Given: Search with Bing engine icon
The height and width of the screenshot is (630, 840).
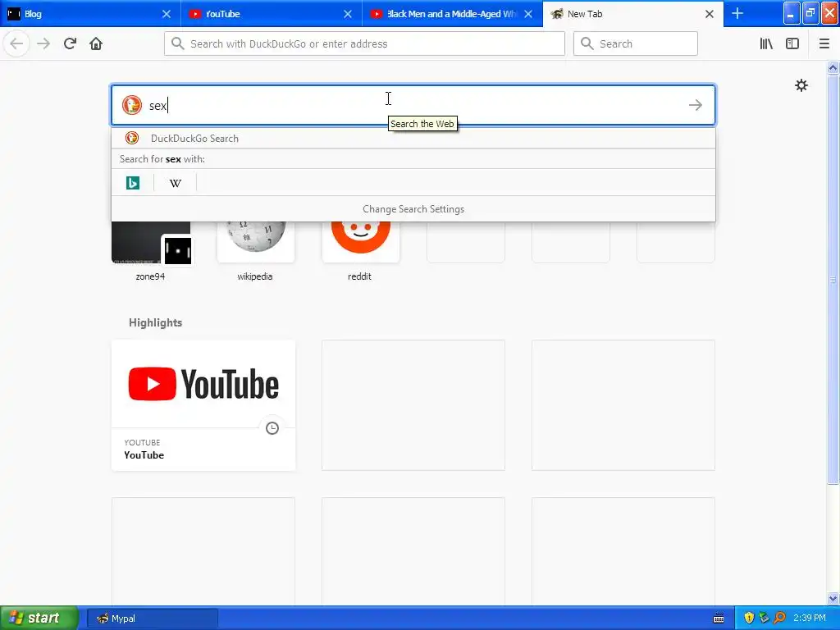Looking at the screenshot, I should tap(132, 183).
